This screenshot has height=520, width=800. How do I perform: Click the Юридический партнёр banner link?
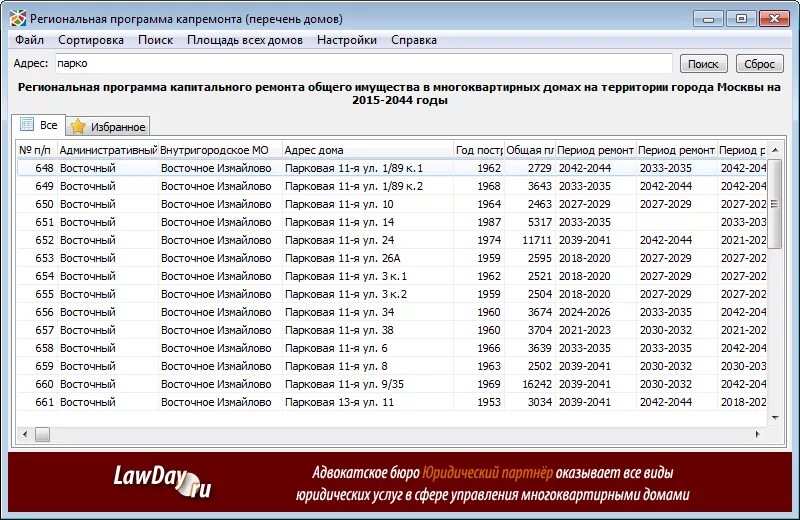(487, 473)
